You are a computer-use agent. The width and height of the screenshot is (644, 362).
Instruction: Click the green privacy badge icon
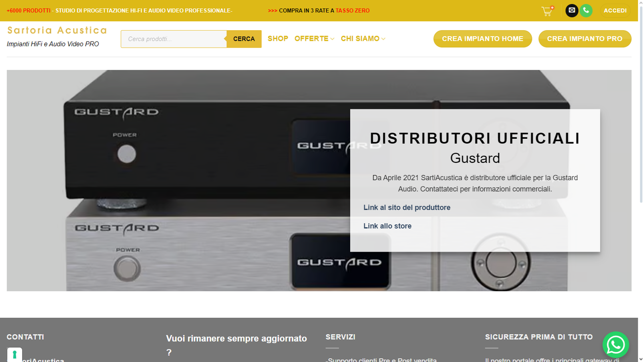click(x=15, y=354)
